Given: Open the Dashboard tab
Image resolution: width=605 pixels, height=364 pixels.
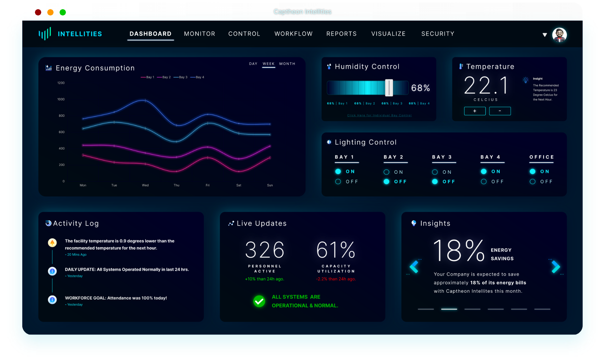Looking at the screenshot, I should [150, 34].
